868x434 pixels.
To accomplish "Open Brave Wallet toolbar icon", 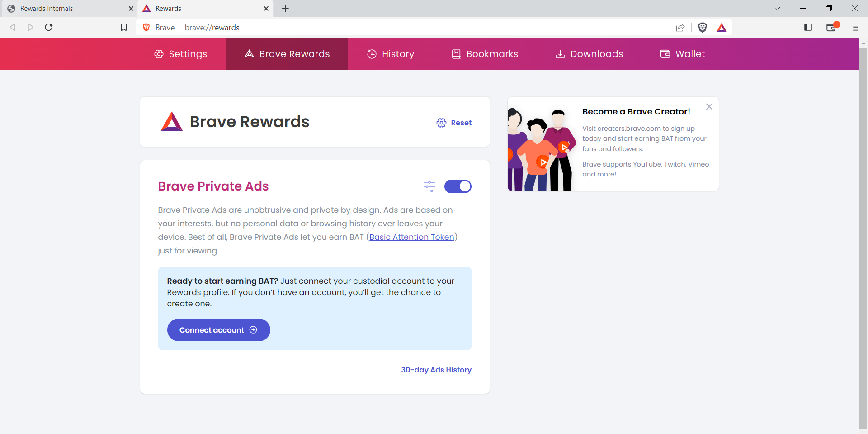I will click(832, 27).
